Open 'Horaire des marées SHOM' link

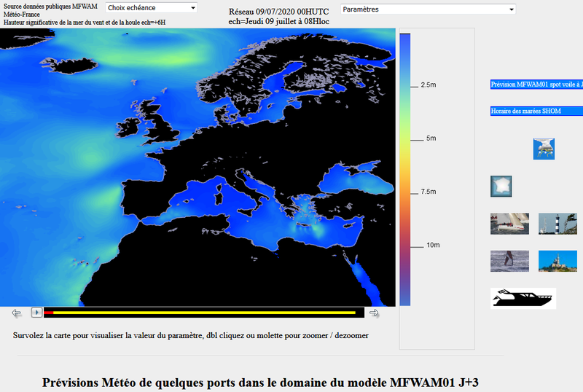(536, 111)
